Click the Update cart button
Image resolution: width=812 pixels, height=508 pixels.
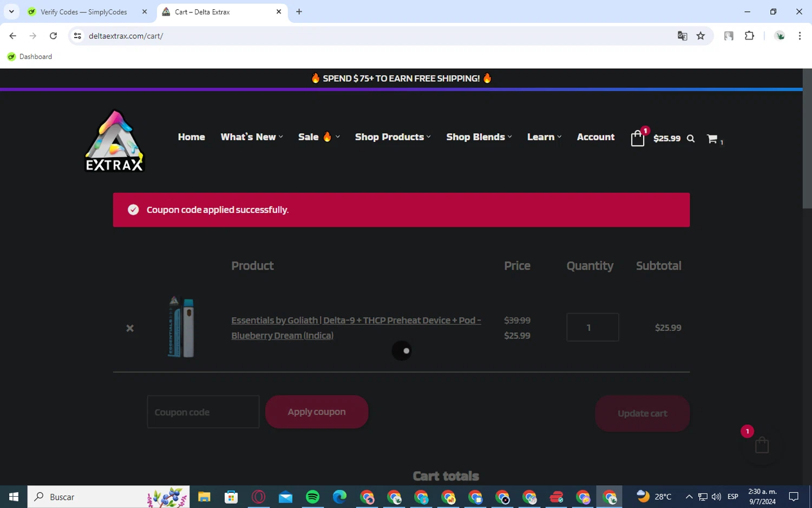642,413
